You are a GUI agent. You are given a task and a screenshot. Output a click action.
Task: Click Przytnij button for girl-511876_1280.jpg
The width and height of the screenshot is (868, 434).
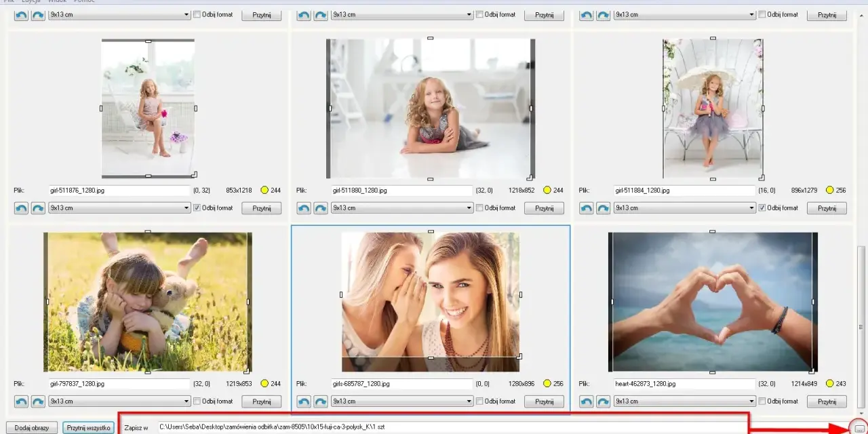tap(262, 208)
